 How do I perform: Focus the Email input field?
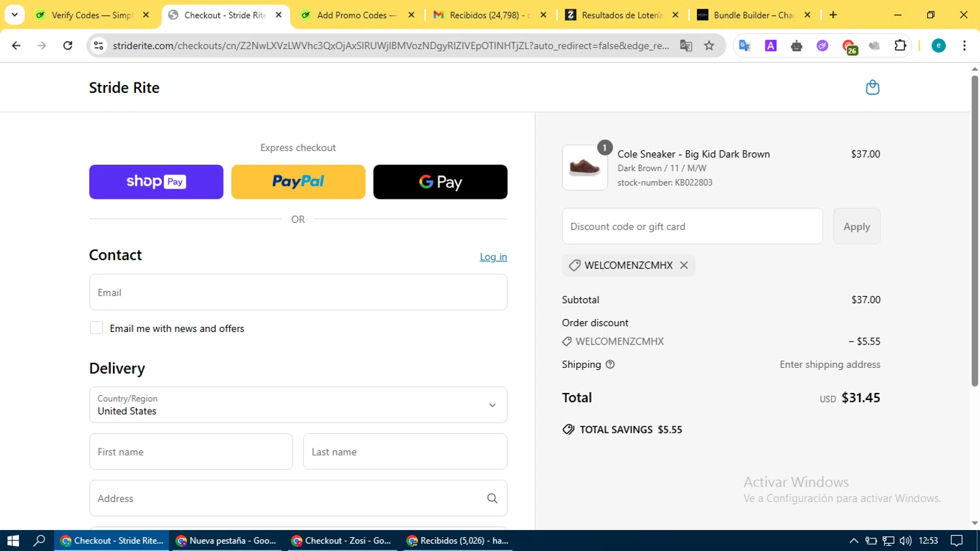[298, 292]
